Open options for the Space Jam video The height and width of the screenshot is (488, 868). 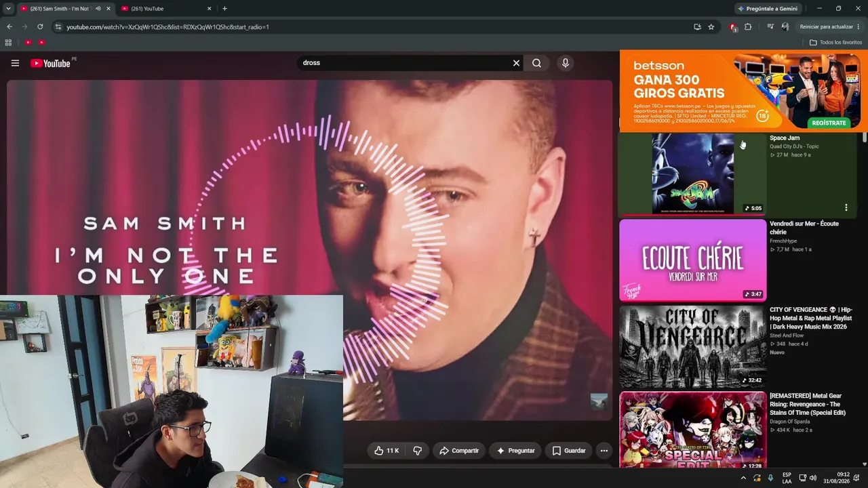pos(846,207)
